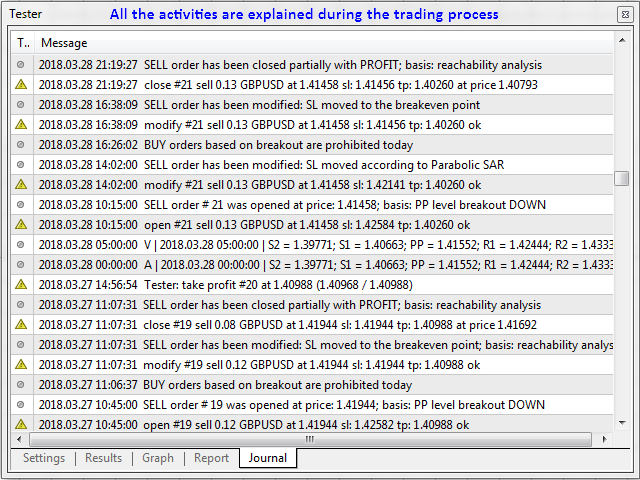Click the warning icon on the 16:38:09 modify #21 row
The width and height of the screenshot is (640, 480).
(x=21, y=124)
